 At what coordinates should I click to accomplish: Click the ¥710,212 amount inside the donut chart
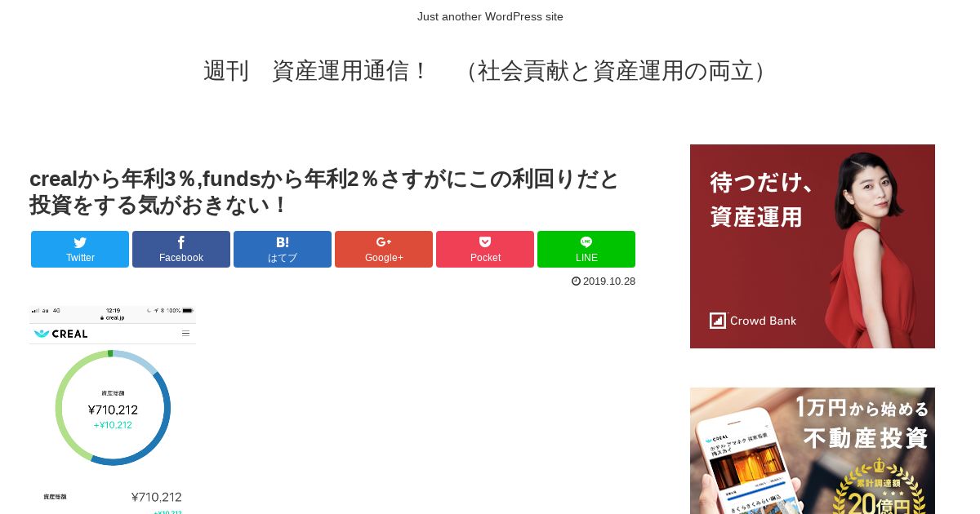(113, 410)
